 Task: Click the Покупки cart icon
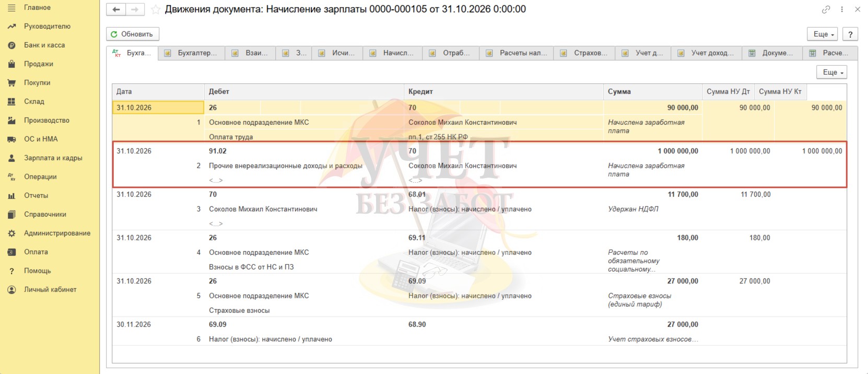click(x=11, y=83)
